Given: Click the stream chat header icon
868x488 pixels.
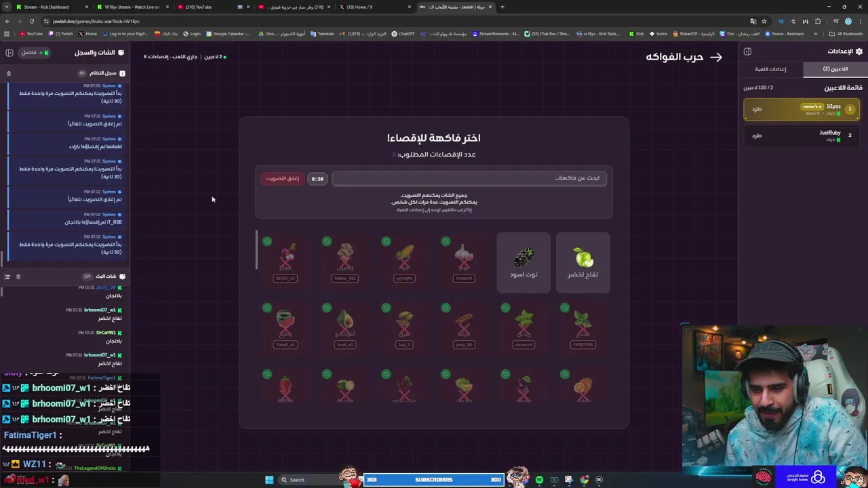Looking at the screenshot, I should coord(122,277).
